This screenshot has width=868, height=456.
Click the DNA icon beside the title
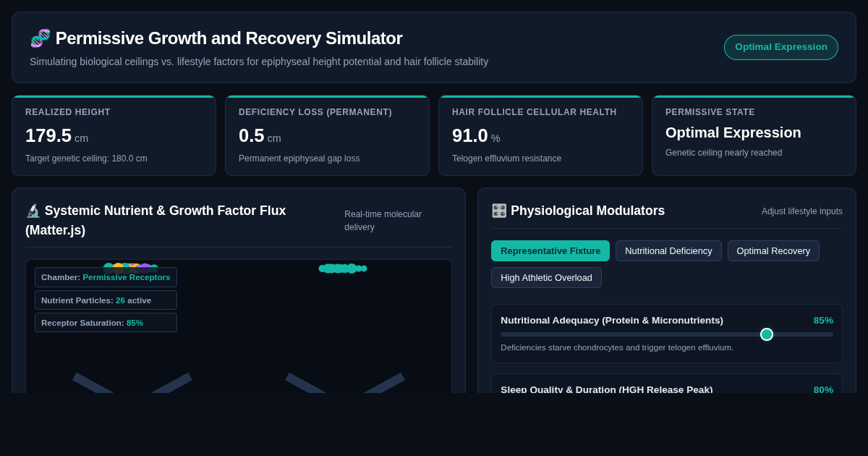40,38
